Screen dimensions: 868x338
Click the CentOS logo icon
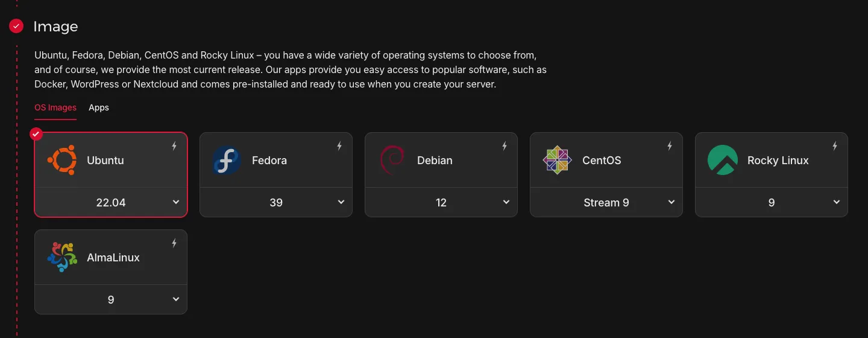click(557, 161)
